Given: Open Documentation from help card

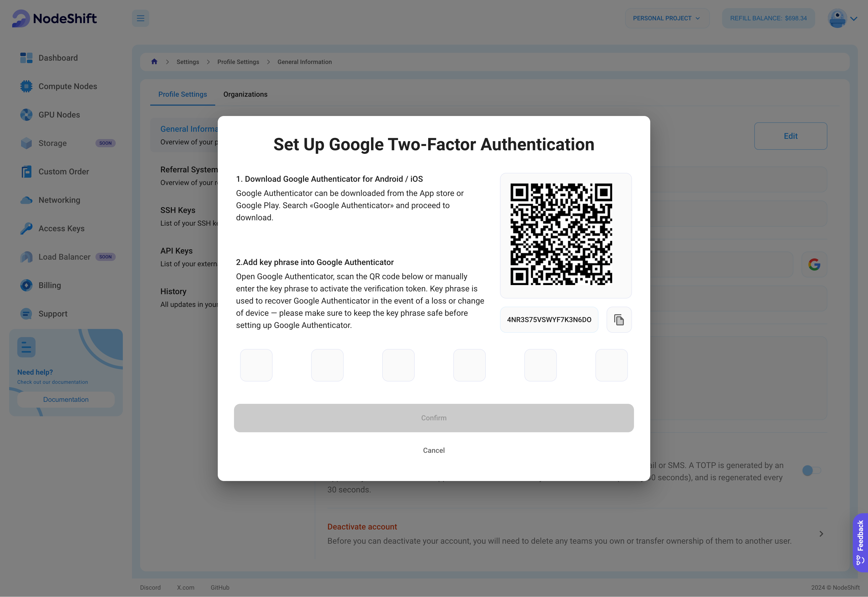Looking at the screenshot, I should point(66,400).
